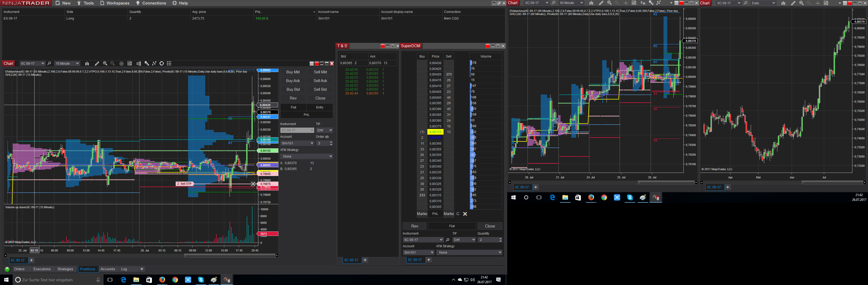This screenshot has width=868, height=285.
Task: Click Close button in SuperDOM
Action: pyautogui.click(x=489, y=226)
